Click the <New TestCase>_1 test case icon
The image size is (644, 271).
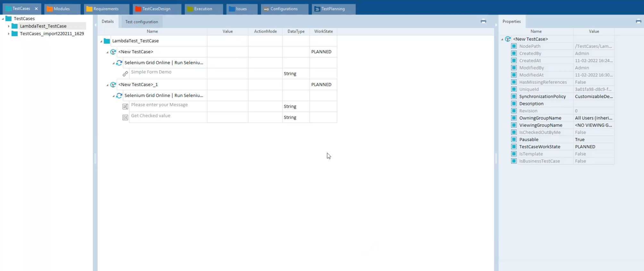coord(113,85)
